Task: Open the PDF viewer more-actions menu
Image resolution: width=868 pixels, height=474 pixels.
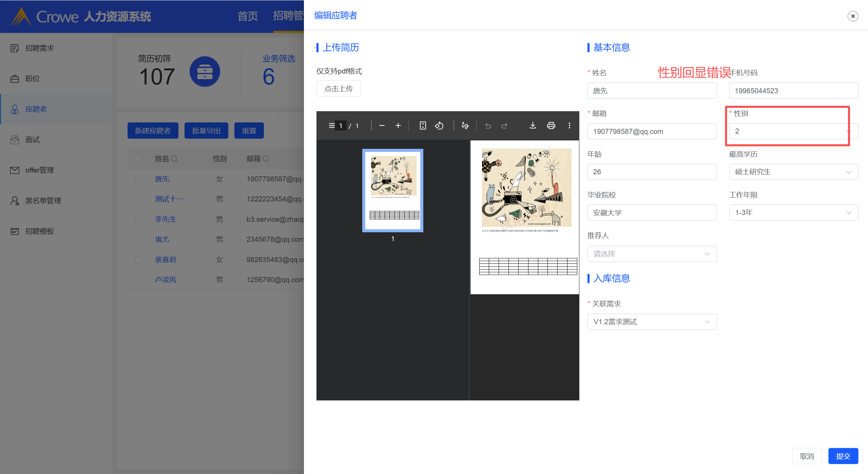Action: 569,126
